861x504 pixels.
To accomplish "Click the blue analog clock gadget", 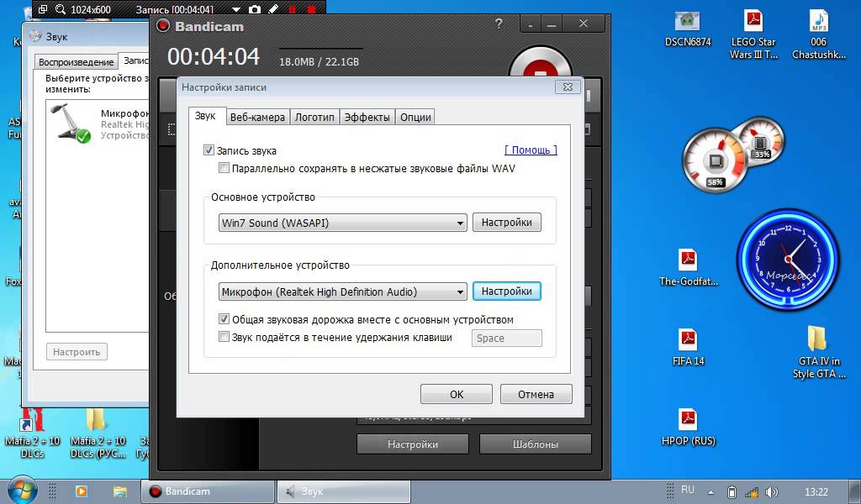I will pos(788,259).
